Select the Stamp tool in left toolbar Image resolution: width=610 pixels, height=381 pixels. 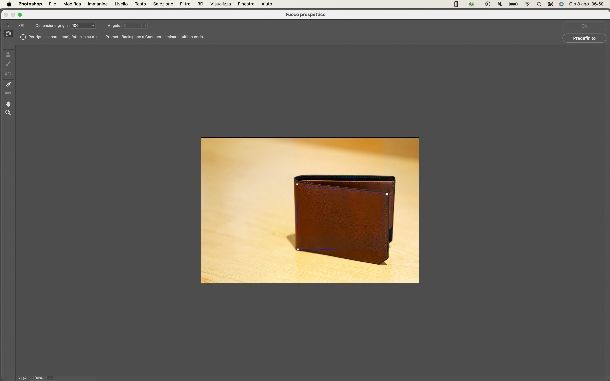[x=8, y=54]
